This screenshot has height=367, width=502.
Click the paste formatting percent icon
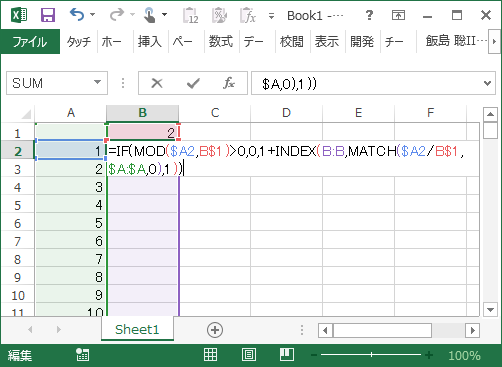[219, 15]
